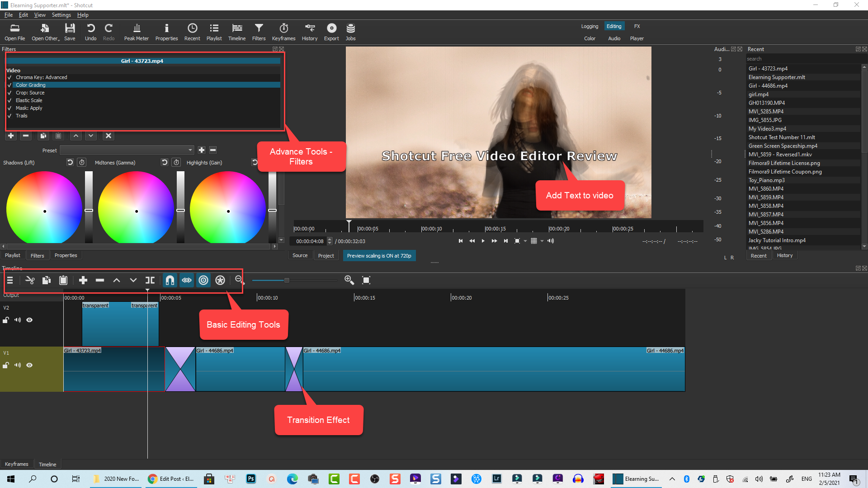The height and width of the screenshot is (488, 868).
Task: Hide the V2 track with eye icon
Action: click(x=29, y=320)
